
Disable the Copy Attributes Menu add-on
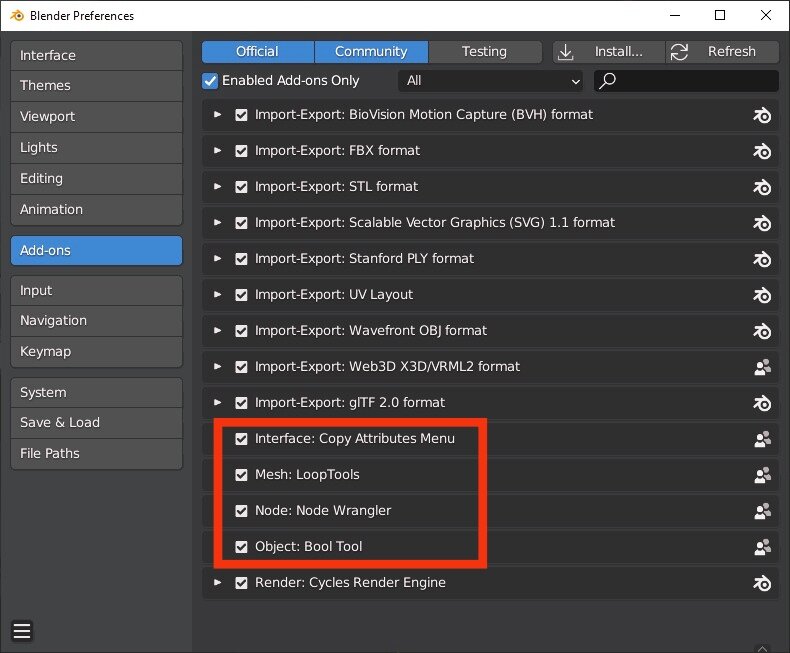click(241, 439)
